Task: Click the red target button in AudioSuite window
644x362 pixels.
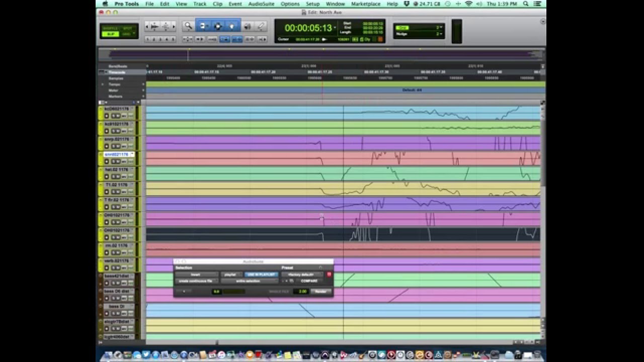Action: pos(329,275)
